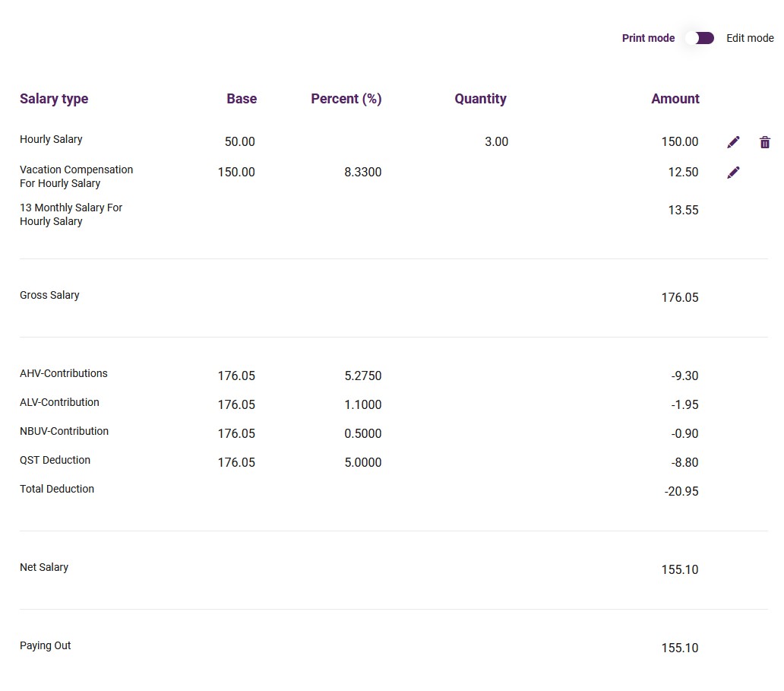Click the Print mode label
This screenshot has width=784, height=691.
[648, 38]
